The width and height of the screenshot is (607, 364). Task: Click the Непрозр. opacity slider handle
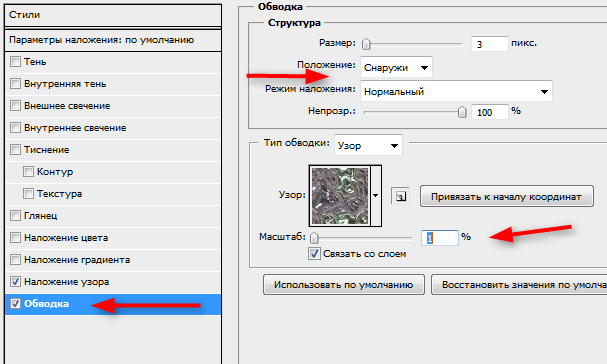462,112
